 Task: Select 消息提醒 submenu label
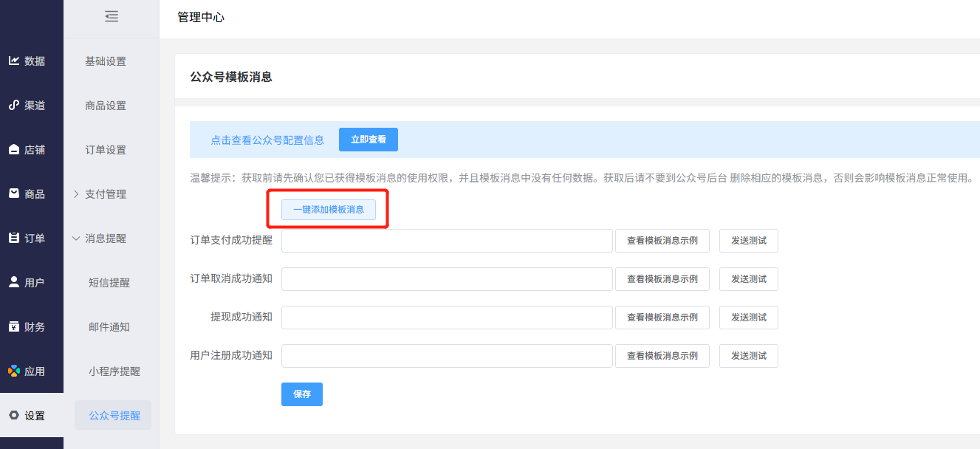[x=106, y=239]
